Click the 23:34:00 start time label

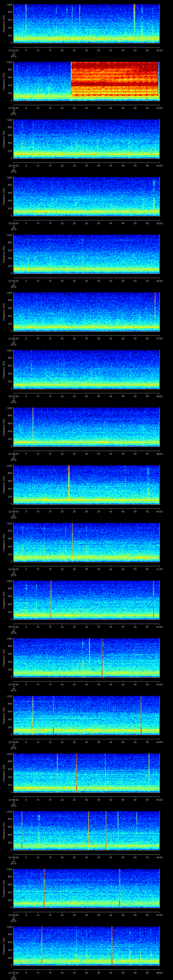pyautogui.click(x=13, y=223)
